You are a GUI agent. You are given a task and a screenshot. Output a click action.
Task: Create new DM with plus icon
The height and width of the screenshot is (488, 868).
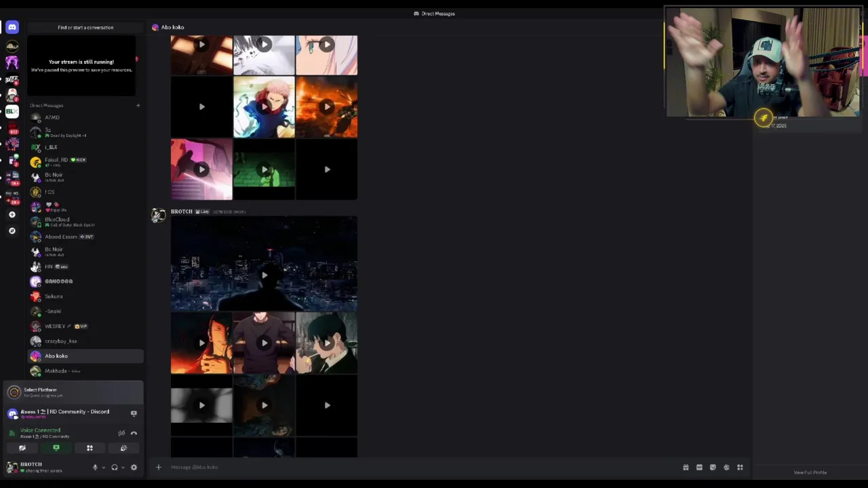[x=138, y=105]
